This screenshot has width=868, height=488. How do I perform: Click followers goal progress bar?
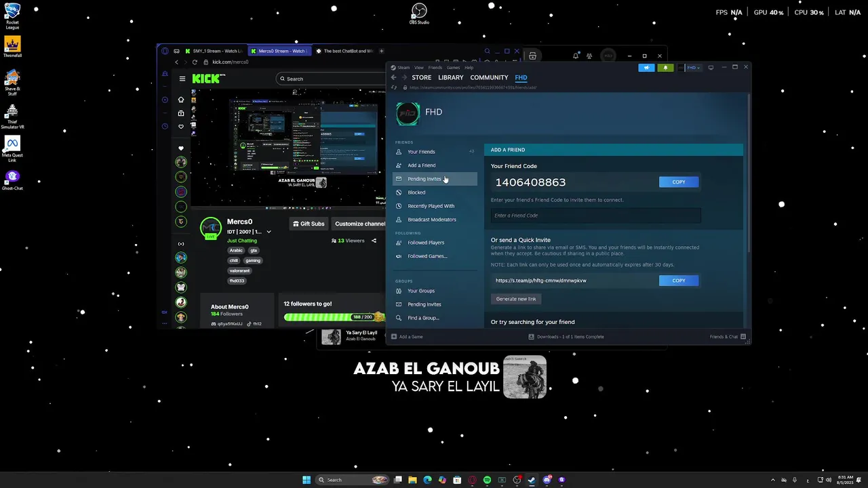click(x=334, y=317)
